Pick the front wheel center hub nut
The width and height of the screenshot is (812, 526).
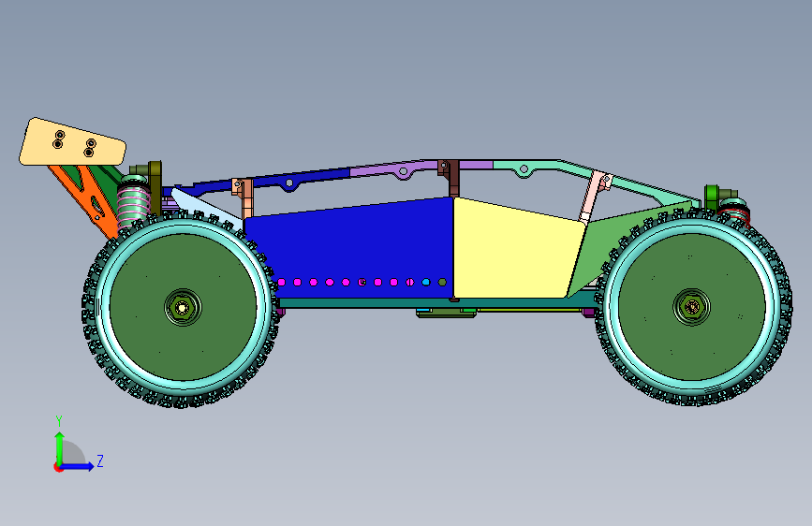pos(692,307)
